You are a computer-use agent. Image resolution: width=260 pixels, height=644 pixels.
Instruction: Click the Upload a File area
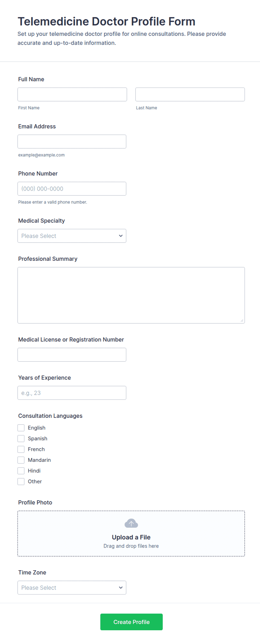[x=131, y=534]
